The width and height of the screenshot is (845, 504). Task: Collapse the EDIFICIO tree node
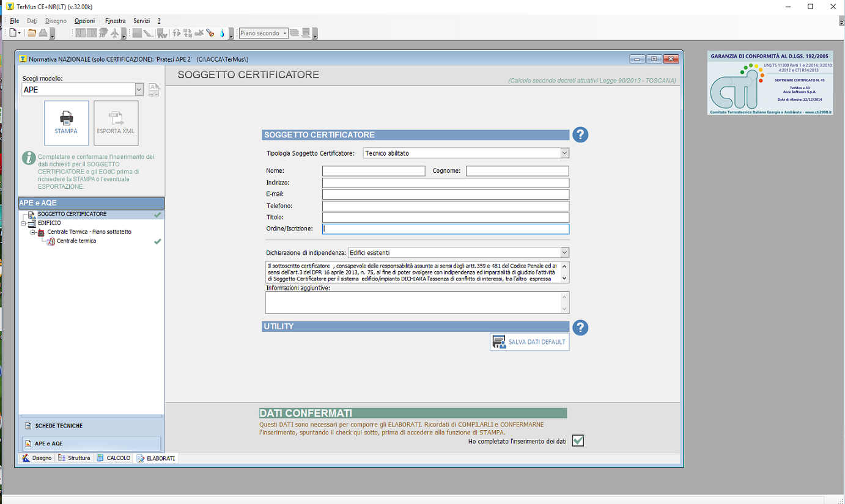point(23,224)
